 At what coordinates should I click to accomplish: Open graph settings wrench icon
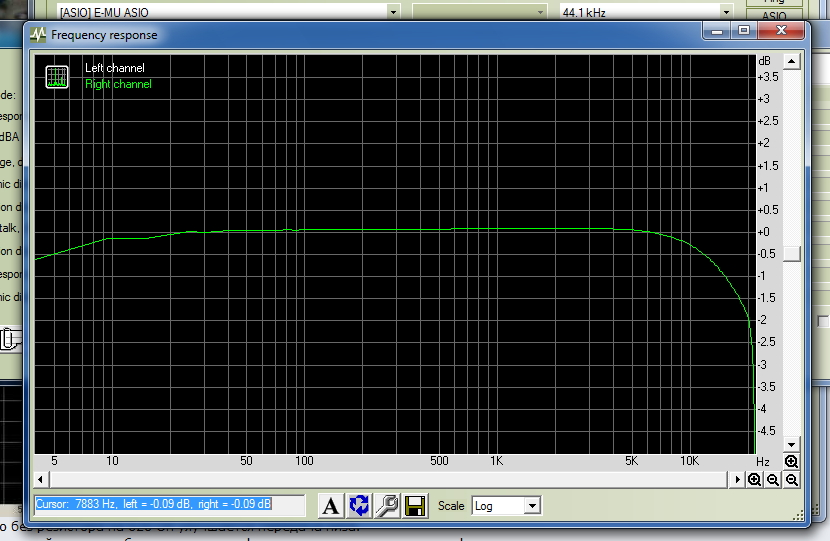(x=387, y=506)
